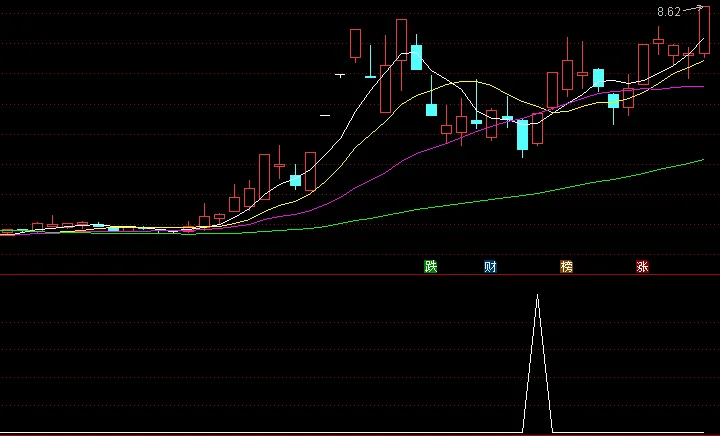Open the orange 榜 event marker
This screenshot has width=720, height=436.
coord(566,266)
